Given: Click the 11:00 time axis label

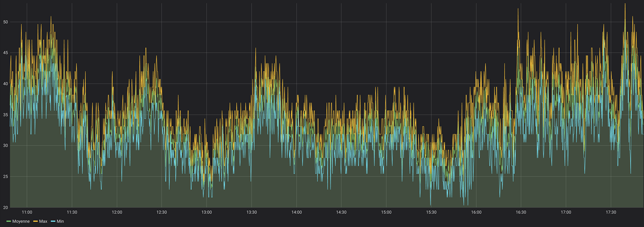Looking at the screenshot, I should [x=27, y=212].
